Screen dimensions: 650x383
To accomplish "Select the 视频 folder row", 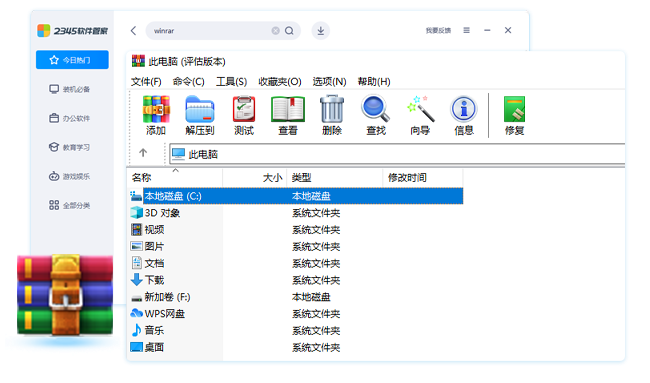I will click(x=296, y=230).
